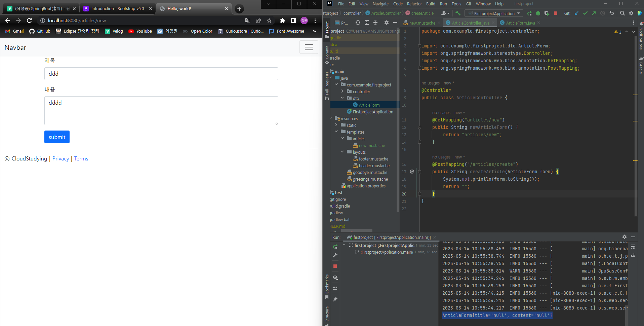
Task: Select opened file locate target icon in Project panel
Action: click(358, 23)
